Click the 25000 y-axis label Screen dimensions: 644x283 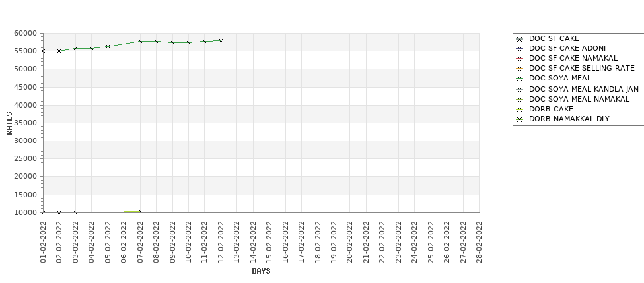(x=26, y=159)
